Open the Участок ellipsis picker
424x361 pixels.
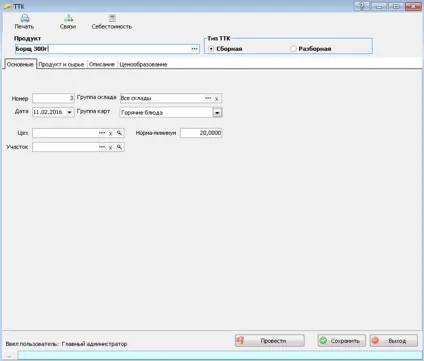point(102,147)
